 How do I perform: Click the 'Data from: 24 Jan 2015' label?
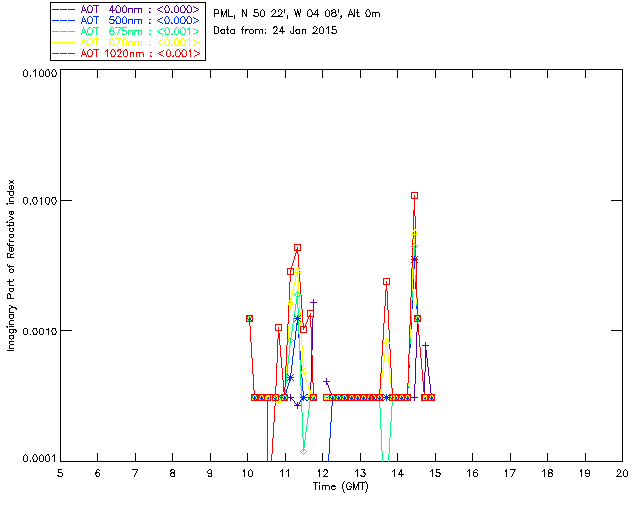[275, 31]
